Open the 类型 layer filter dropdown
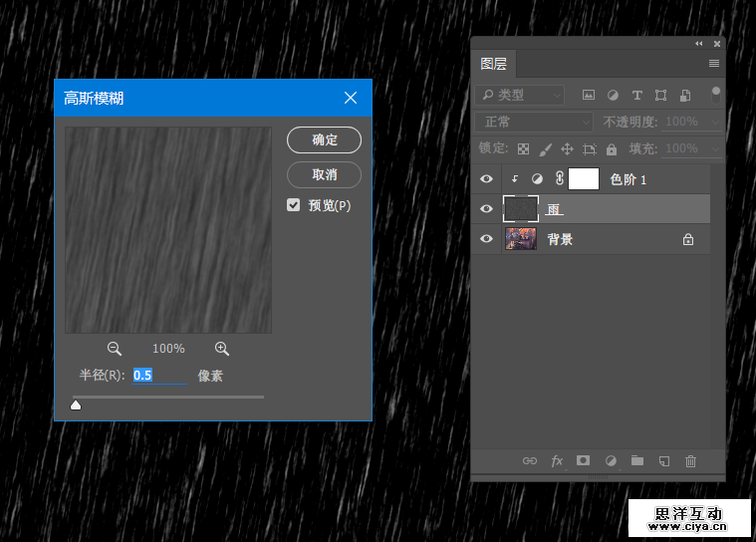This screenshot has height=542, width=756. (519, 96)
